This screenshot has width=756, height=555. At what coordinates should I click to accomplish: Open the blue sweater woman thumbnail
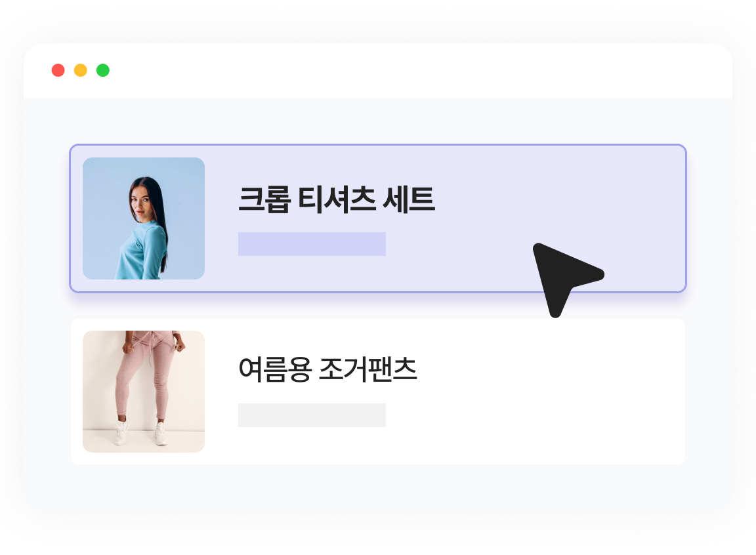[144, 218]
